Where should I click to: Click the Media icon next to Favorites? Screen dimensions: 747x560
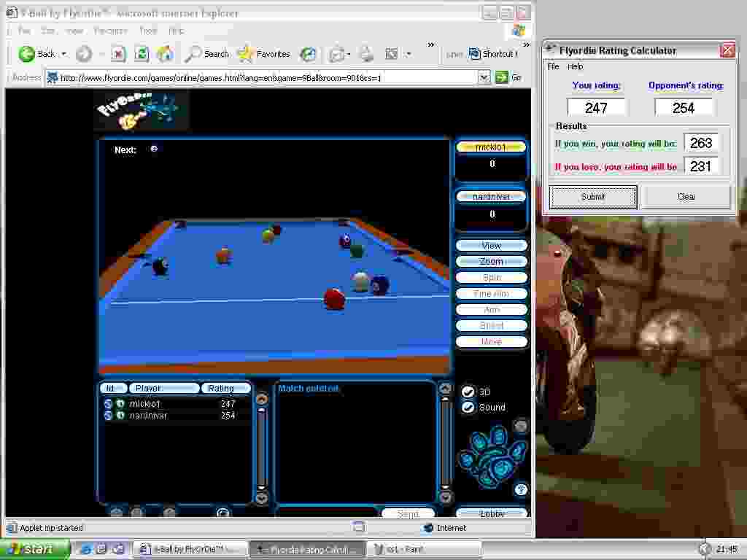pos(308,54)
